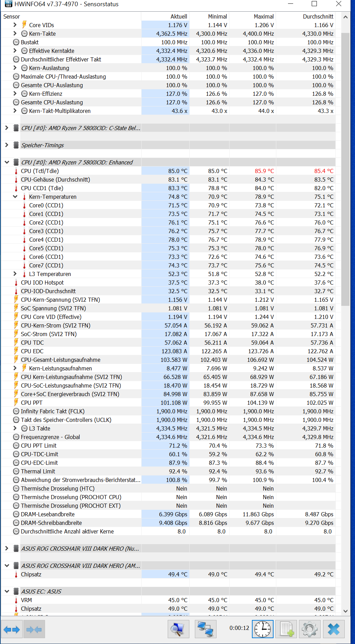Select the Effektive Kerntakte row
The image size is (355, 644).
(168, 51)
